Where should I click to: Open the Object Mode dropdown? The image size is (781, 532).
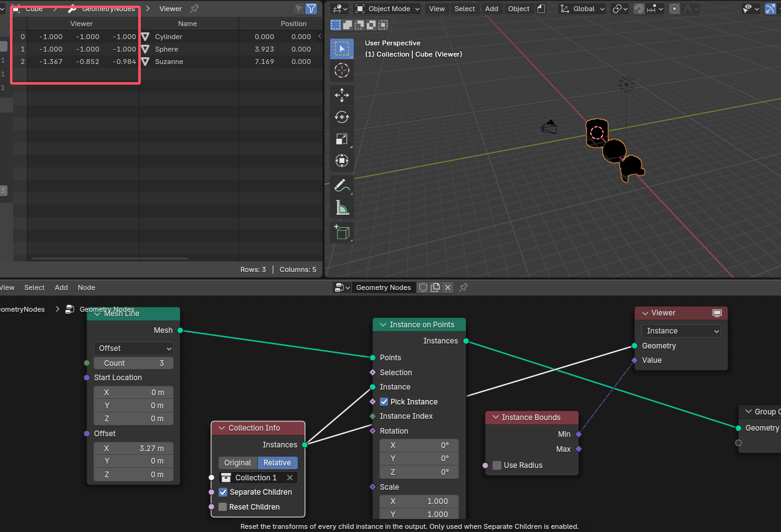point(387,9)
